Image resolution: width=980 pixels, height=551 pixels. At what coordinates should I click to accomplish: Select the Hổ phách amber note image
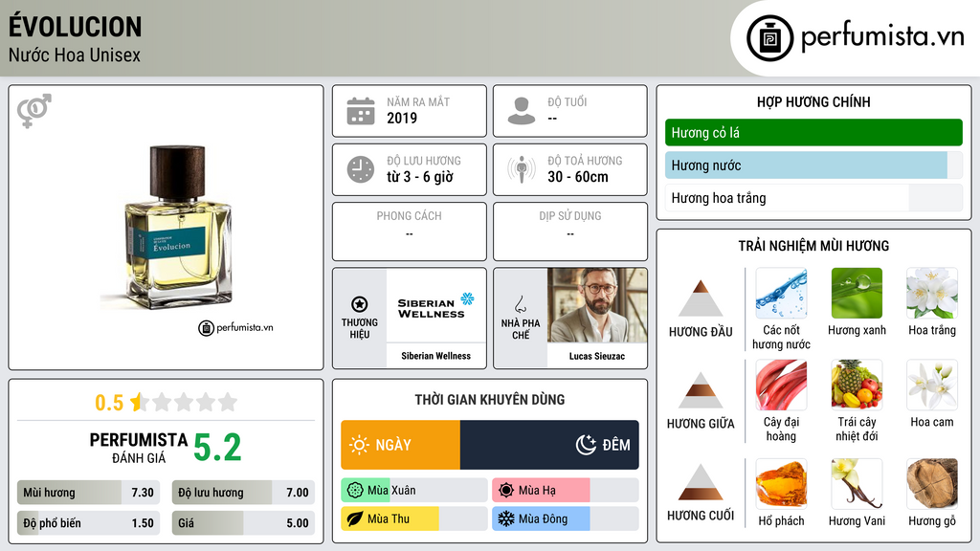point(781,484)
